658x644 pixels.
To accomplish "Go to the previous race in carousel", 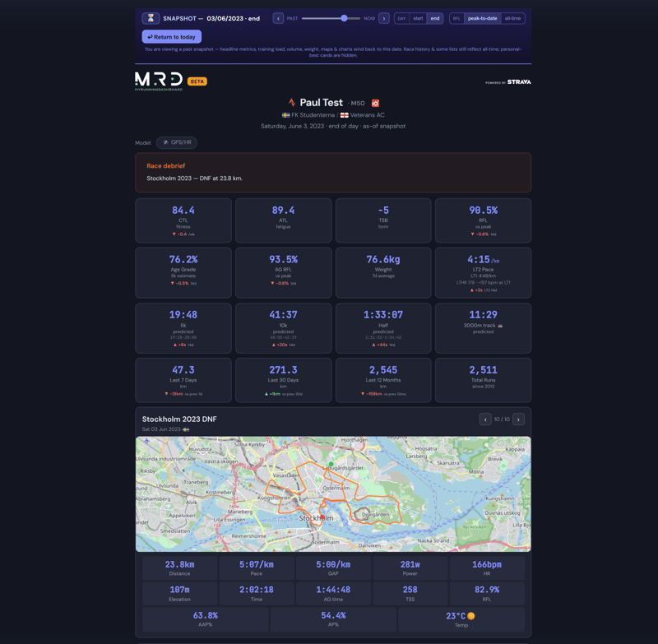I will [x=485, y=419].
